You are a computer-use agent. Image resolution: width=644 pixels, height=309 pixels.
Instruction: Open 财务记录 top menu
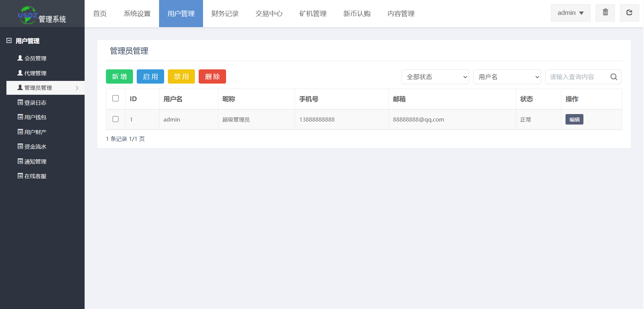click(225, 14)
